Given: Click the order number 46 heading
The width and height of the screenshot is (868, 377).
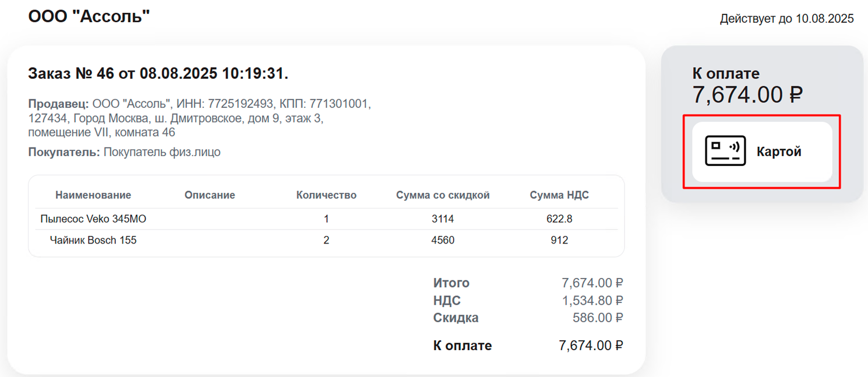Looking at the screenshot, I should (x=158, y=74).
